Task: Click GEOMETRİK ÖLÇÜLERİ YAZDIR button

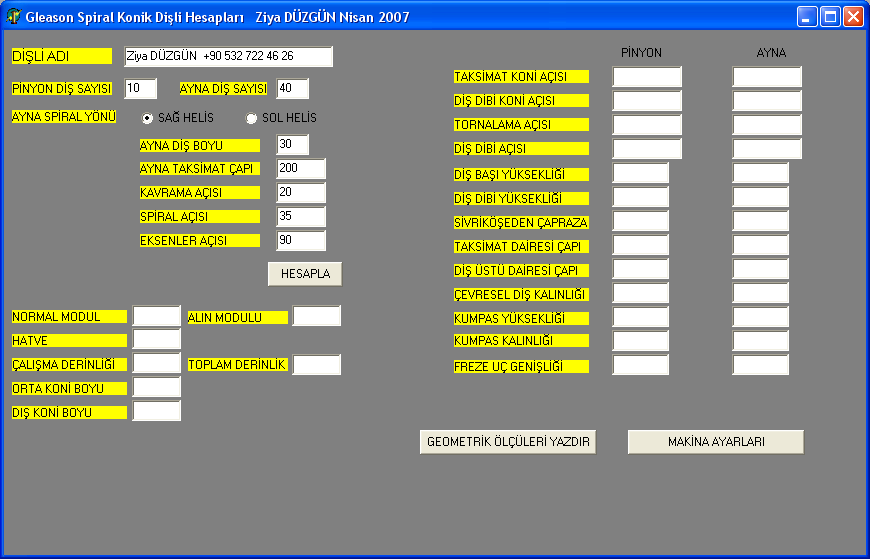Action: tap(508, 442)
